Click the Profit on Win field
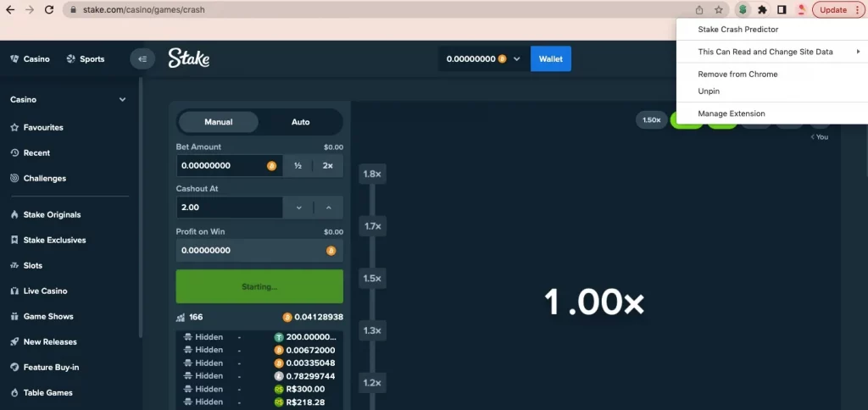868x410 pixels. tap(259, 250)
